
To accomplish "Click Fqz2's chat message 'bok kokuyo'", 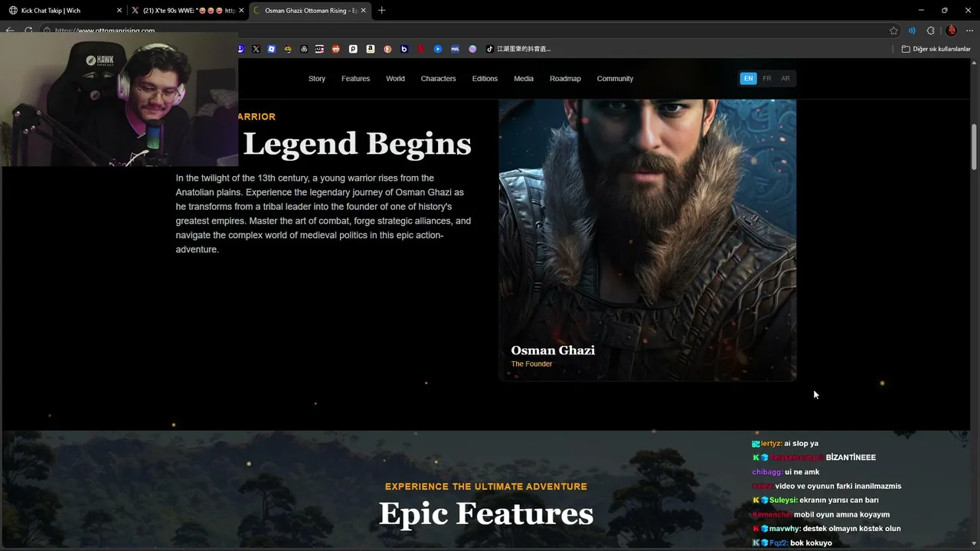I will click(811, 543).
